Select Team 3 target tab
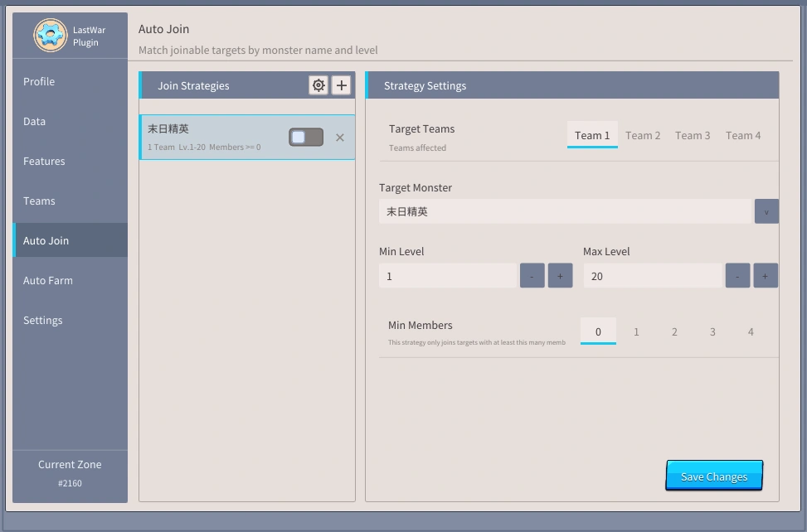Viewport: 807px width, 532px height. pos(693,135)
